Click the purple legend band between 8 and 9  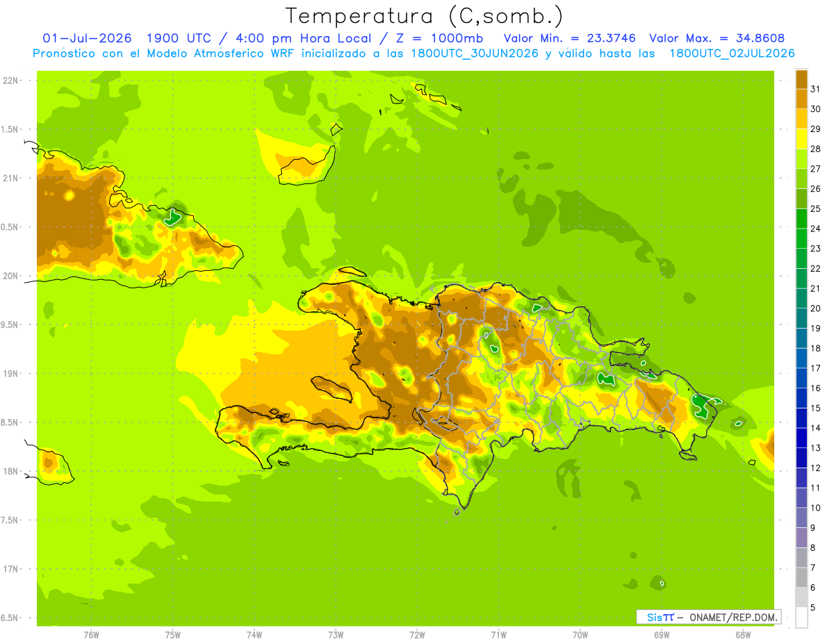[801, 538]
